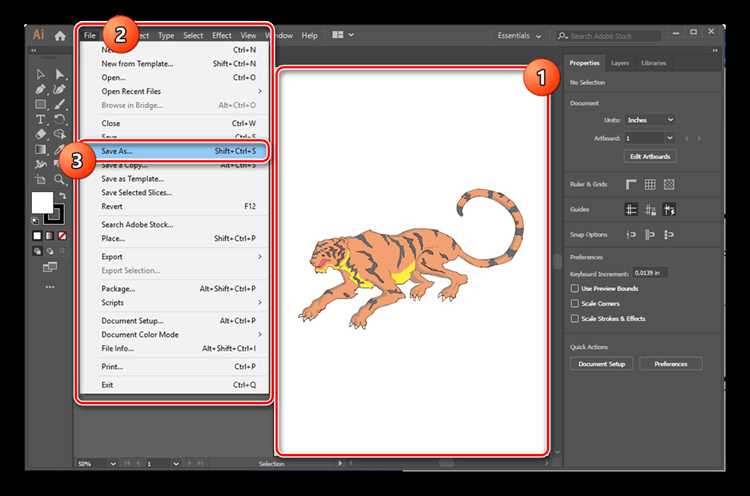The image size is (750, 496).
Task: Click the status bar arrow next to Selection
Action: point(340,463)
